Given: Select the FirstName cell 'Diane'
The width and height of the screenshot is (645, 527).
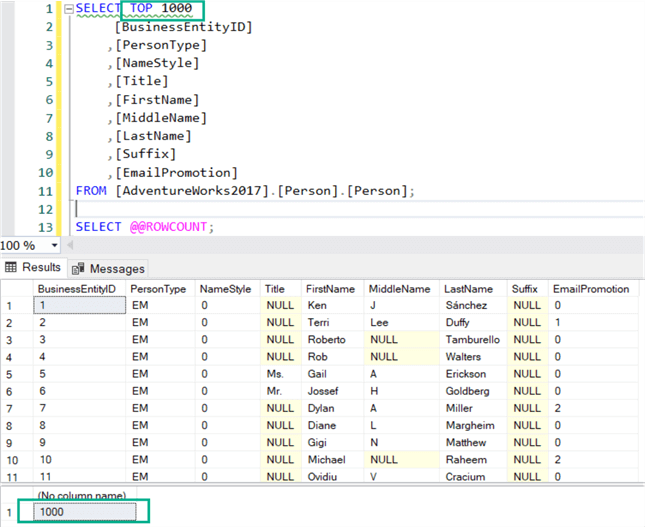Looking at the screenshot, I should 333,425.
